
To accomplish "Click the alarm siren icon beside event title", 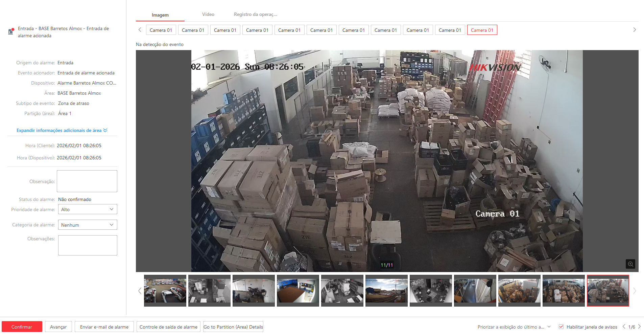I will [x=11, y=31].
